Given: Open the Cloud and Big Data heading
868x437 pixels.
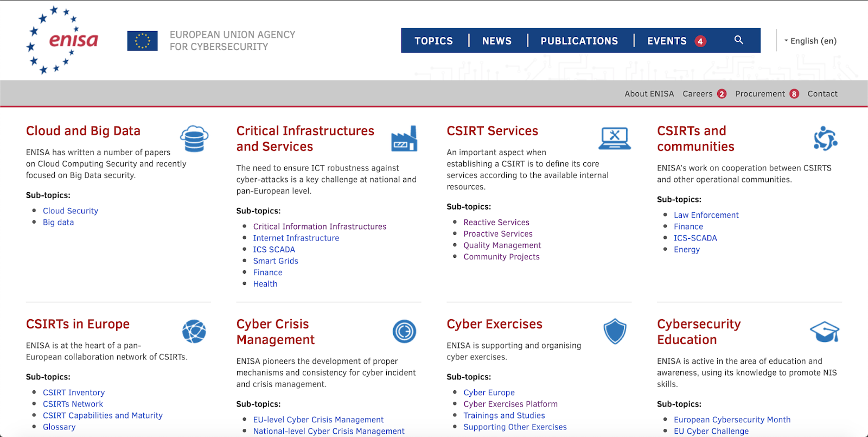Looking at the screenshot, I should click(83, 131).
